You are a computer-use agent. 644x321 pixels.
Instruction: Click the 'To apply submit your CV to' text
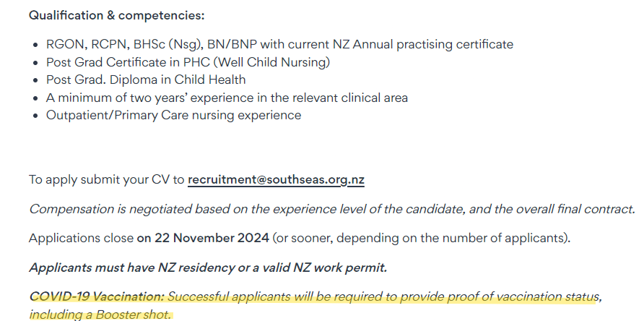click(x=107, y=179)
